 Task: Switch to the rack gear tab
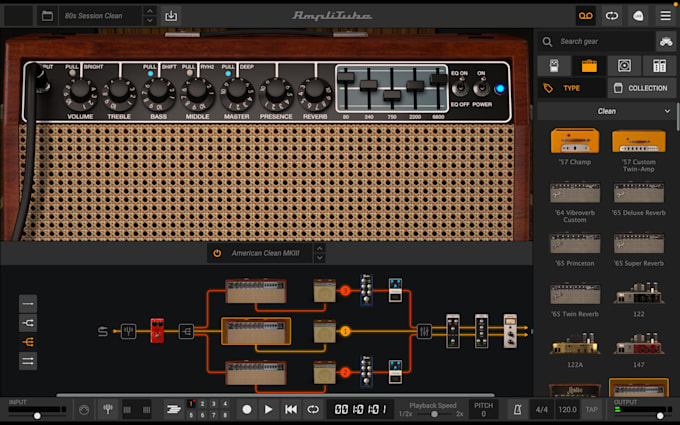click(x=659, y=66)
